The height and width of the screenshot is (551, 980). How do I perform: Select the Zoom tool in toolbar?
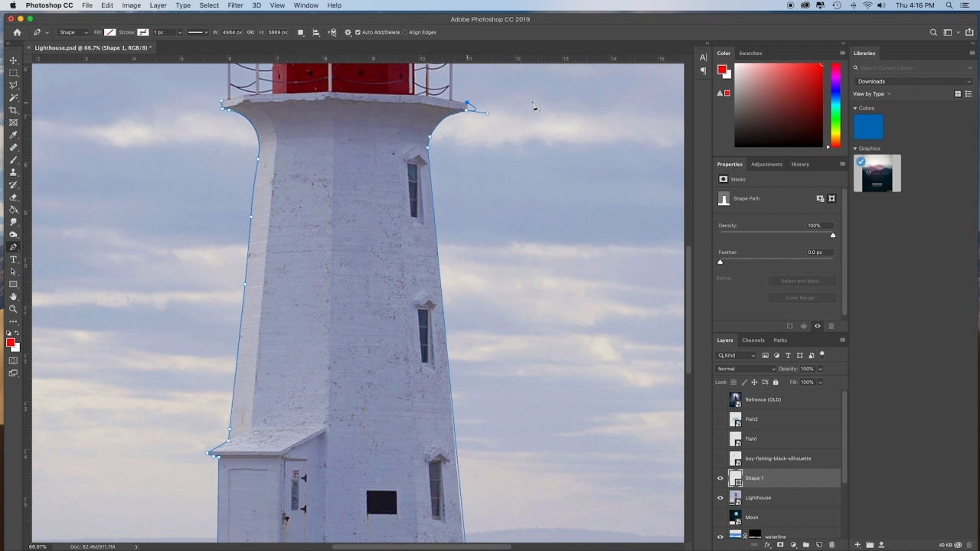(13, 309)
